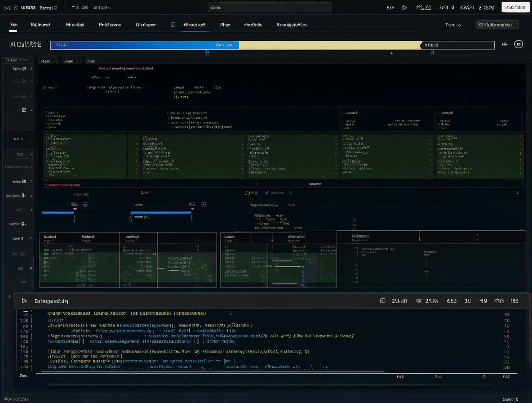
Task: Click the circular icon right of progress bar
Action: click(519, 44)
